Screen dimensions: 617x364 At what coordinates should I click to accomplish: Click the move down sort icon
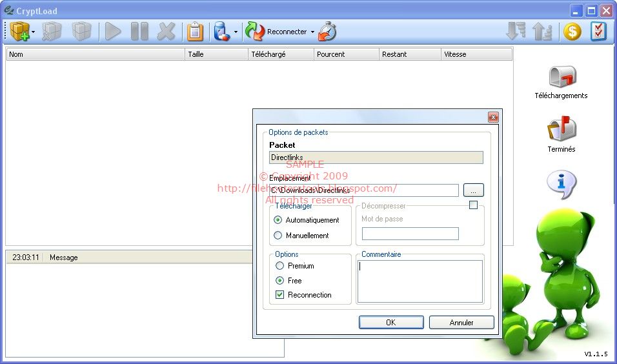516,32
